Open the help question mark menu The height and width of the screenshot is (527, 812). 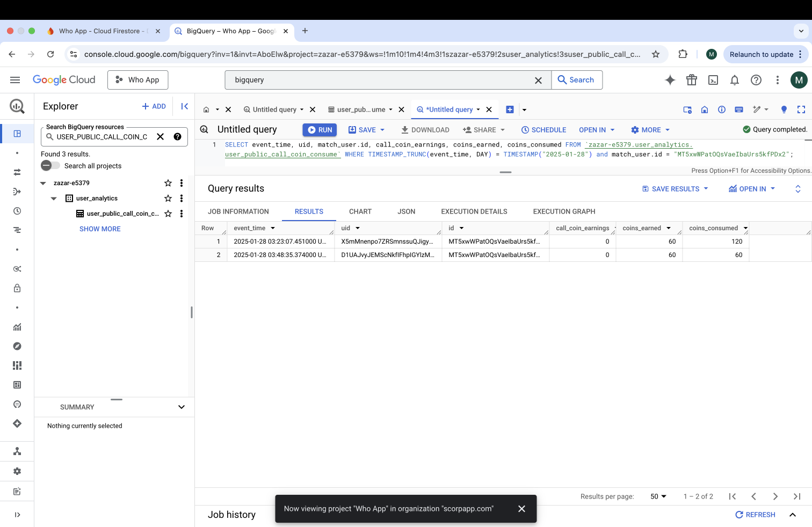pos(756,80)
